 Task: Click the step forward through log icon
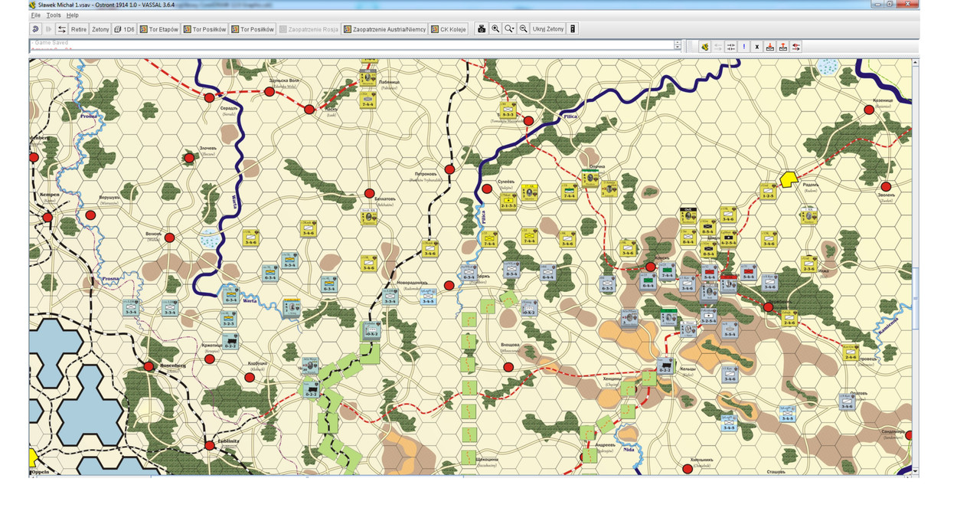tap(48, 29)
